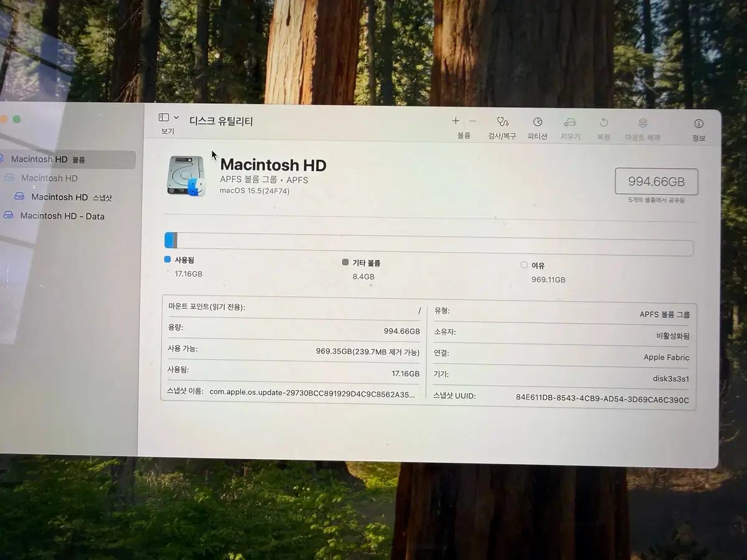
Task: Click the 기기 row label
Action: click(x=441, y=374)
